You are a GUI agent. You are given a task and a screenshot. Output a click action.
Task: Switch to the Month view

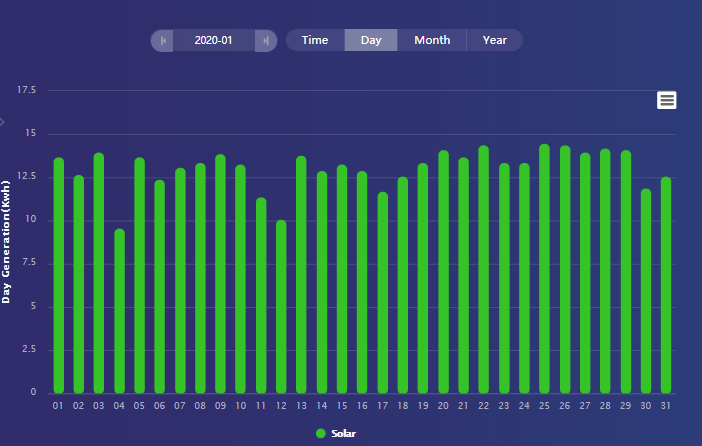click(432, 40)
